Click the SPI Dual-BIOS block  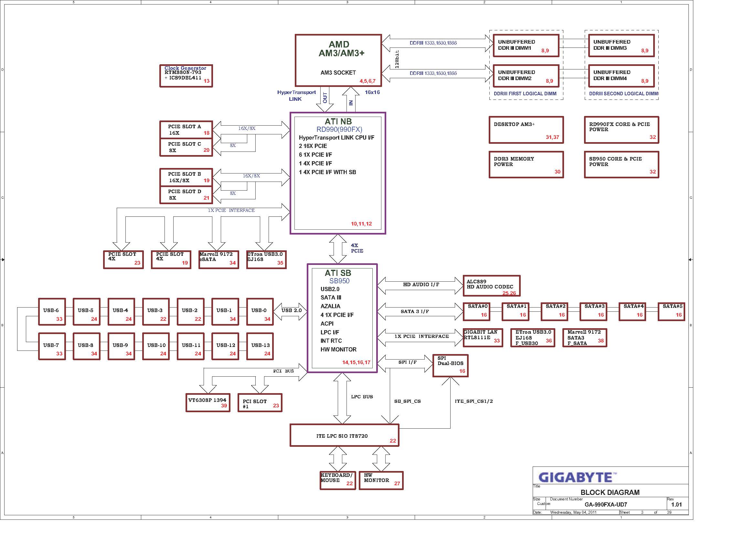pos(451,366)
